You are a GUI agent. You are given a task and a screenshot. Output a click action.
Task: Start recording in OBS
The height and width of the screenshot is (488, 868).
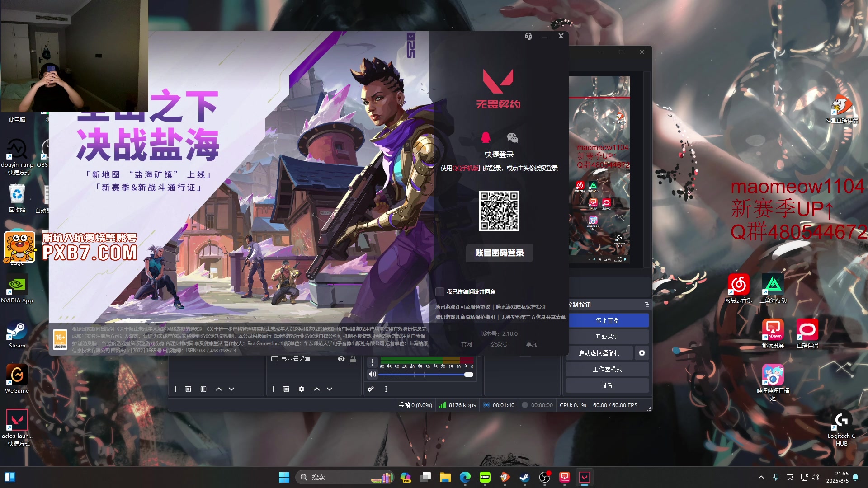[x=607, y=337]
